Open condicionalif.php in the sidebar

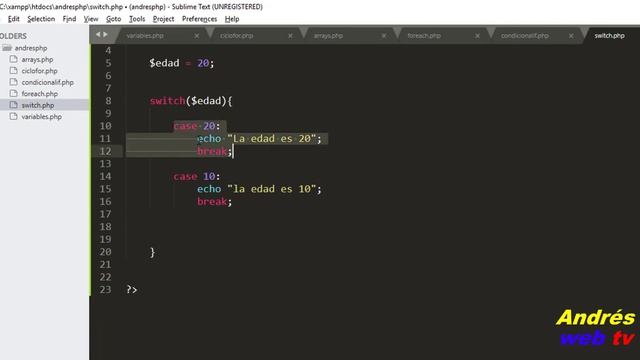(x=47, y=82)
